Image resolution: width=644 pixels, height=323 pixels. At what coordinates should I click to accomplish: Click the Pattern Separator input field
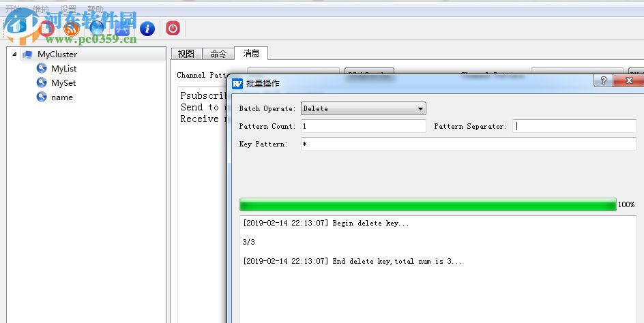pos(574,126)
